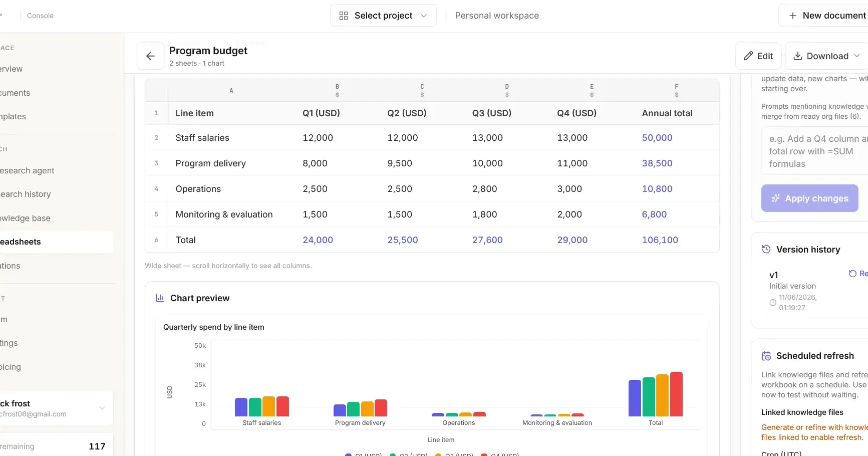868x456 pixels.
Task: Click the sparkle icon on Apply changes
Action: coord(776,198)
